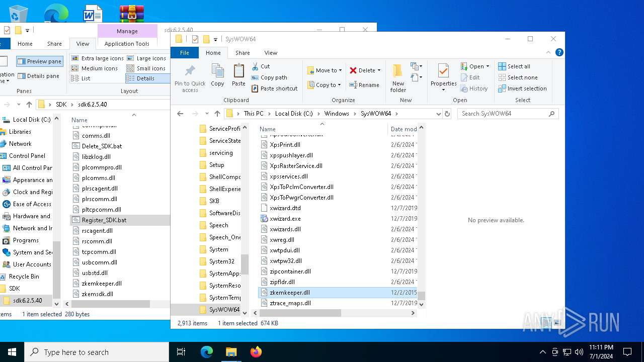The image size is (644, 362).
Task: Click Paste shortcut in ribbon
Action: pyautogui.click(x=274, y=88)
